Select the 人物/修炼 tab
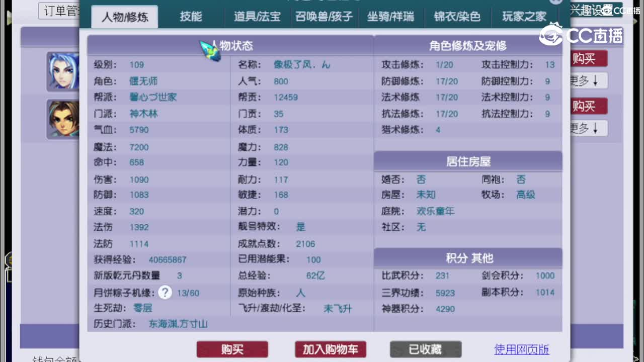Viewport: 644px width, 362px height. tap(124, 17)
